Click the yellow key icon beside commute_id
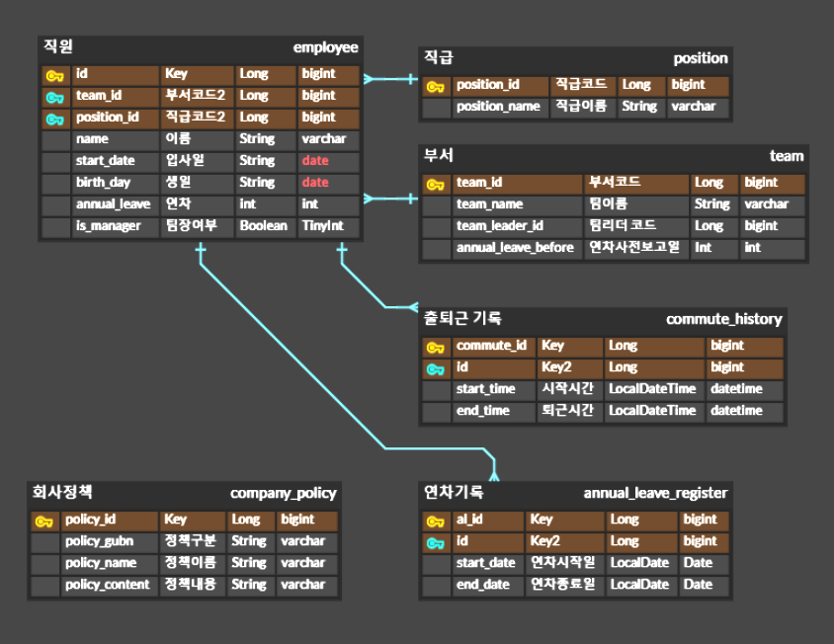 tap(436, 348)
